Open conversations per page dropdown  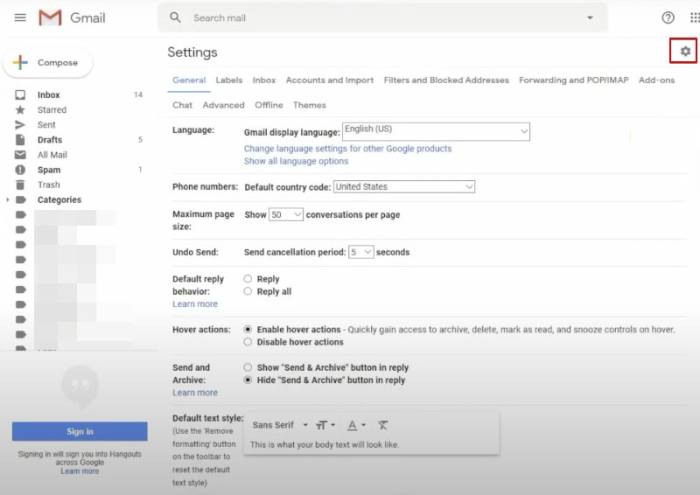coord(286,215)
